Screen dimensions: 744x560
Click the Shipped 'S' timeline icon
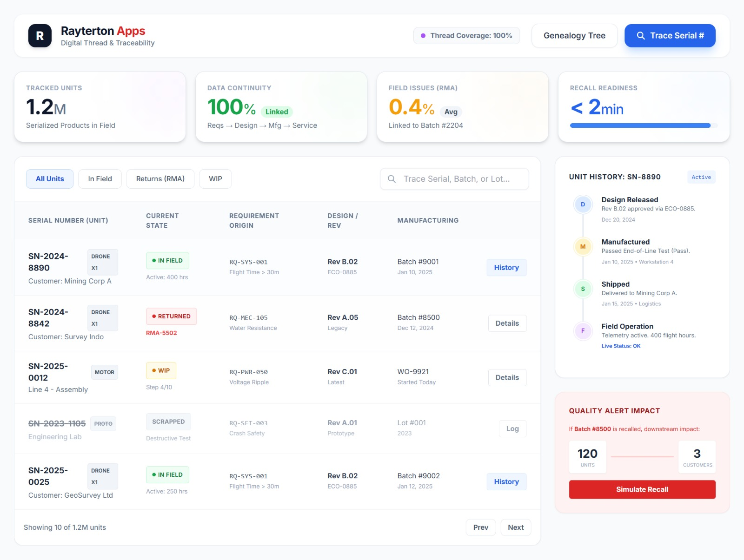583,289
